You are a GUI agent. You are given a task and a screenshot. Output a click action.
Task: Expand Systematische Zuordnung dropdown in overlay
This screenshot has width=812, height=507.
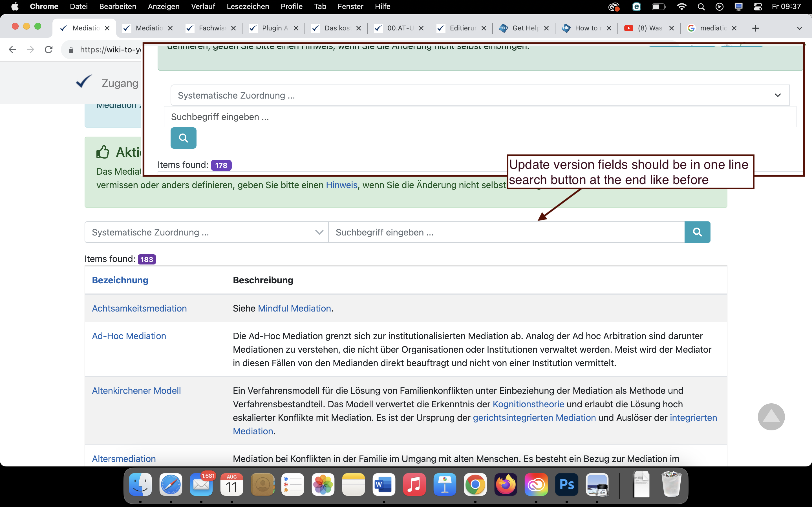coord(480,95)
